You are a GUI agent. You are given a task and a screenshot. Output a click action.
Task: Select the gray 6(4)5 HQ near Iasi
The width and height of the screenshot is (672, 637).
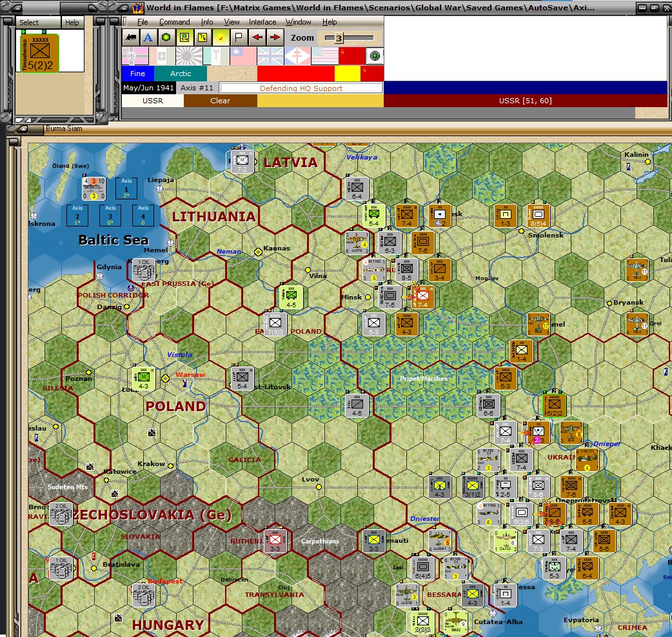coord(423,568)
